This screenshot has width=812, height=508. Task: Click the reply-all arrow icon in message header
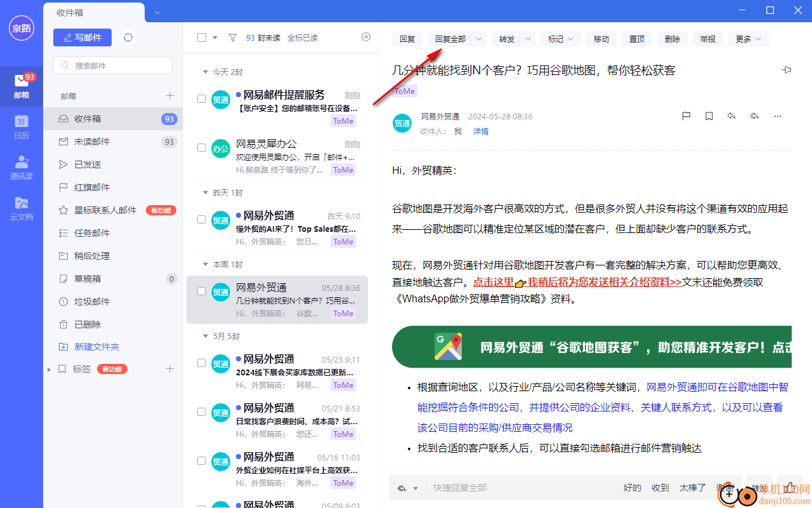pos(754,116)
